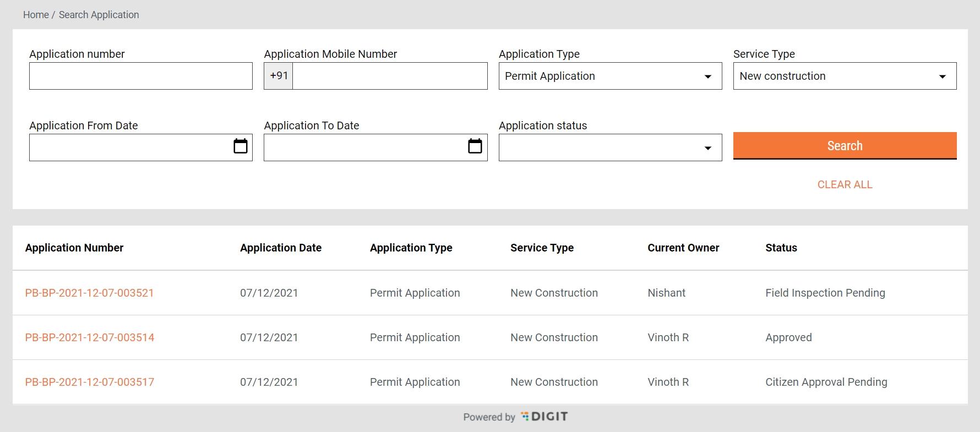Click the orange Search button
Image resolution: width=980 pixels, height=432 pixels.
point(845,146)
